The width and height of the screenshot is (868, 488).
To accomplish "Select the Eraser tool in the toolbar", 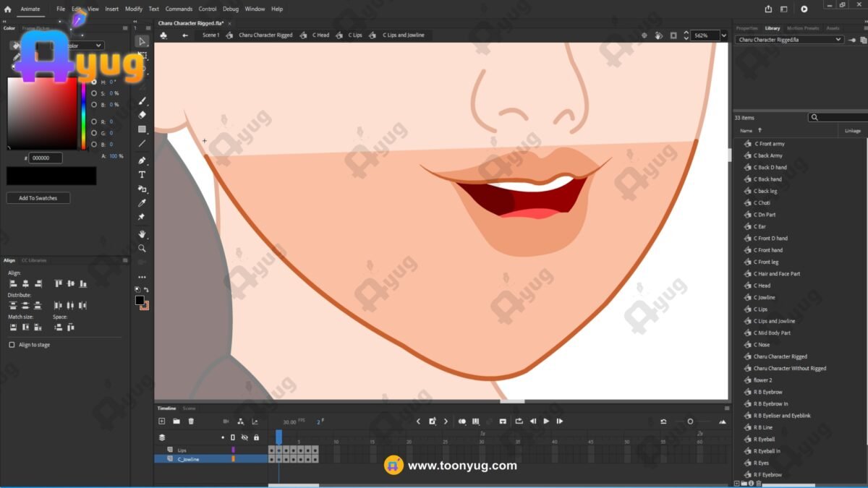I will [142, 114].
